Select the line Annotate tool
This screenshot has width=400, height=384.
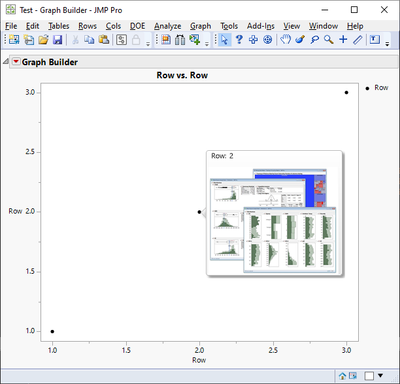tap(358, 40)
